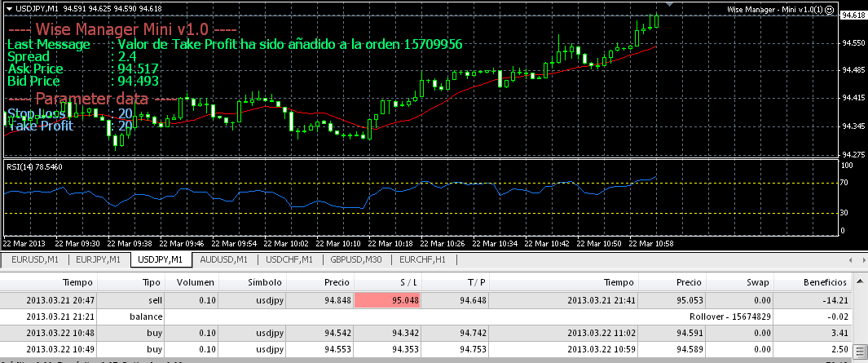Select the Rollover balance row
This screenshot has height=363, width=868.
tap(425, 317)
